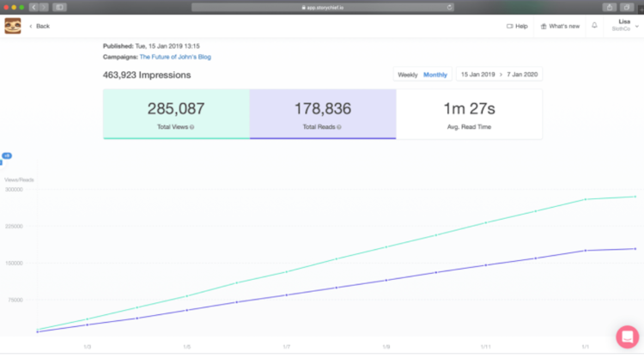Expand the Lisa account dropdown

point(624,26)
